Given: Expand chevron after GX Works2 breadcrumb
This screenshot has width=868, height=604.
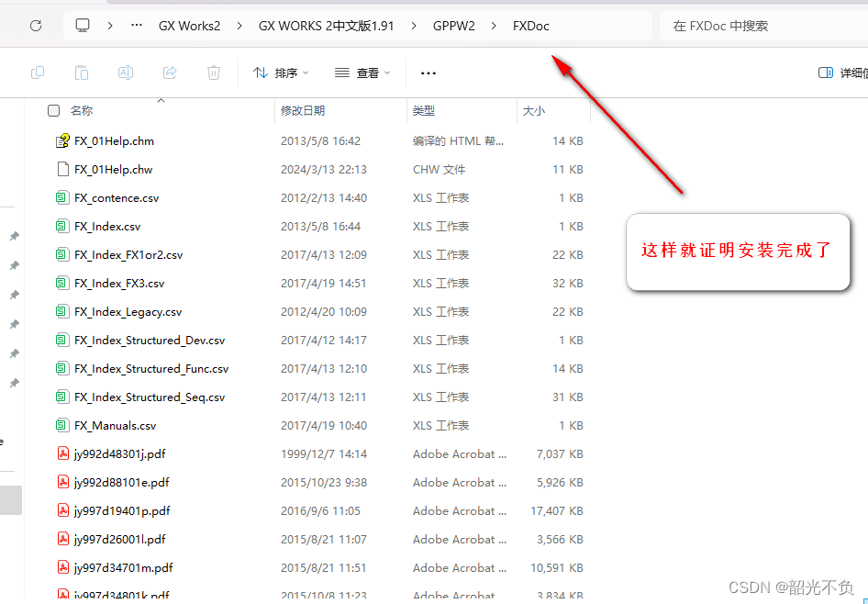Looking at the screenshot, I should pos(239,26).
